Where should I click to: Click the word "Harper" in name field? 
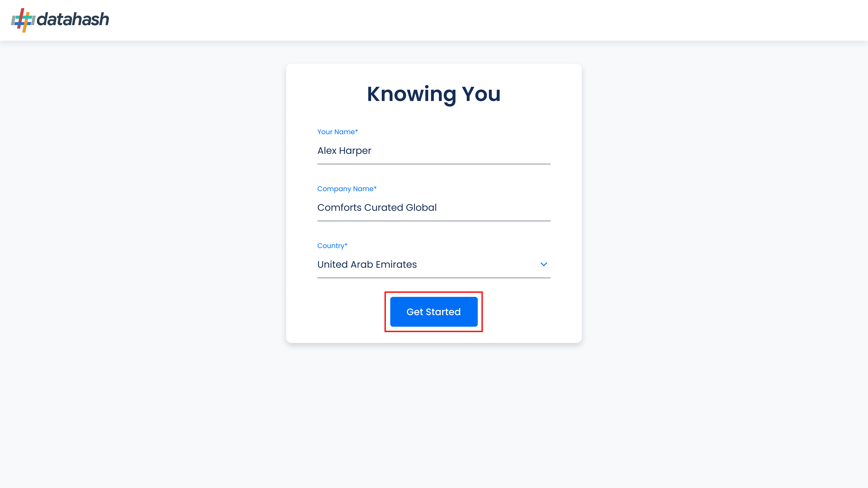pyautogui.click(x=355, y=150)
